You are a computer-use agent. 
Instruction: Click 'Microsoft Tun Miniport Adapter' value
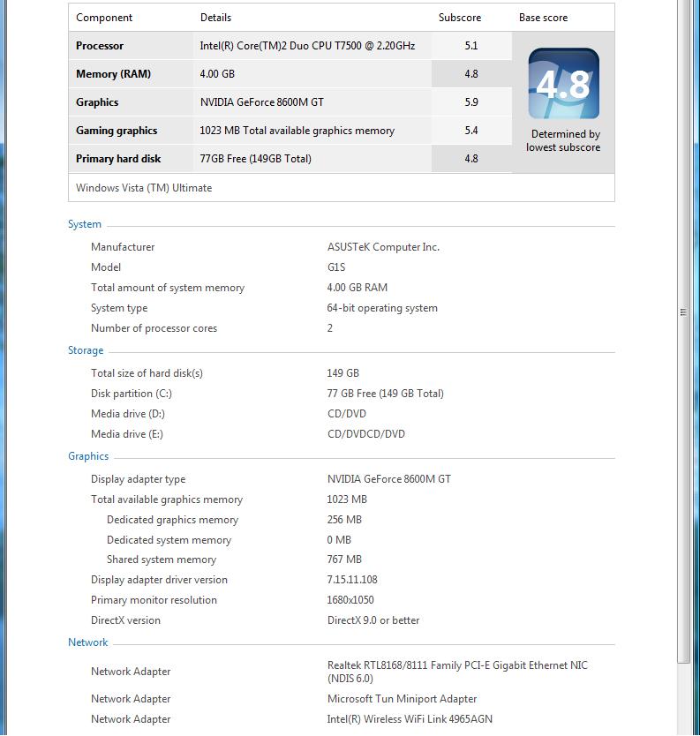coord(402,699)
